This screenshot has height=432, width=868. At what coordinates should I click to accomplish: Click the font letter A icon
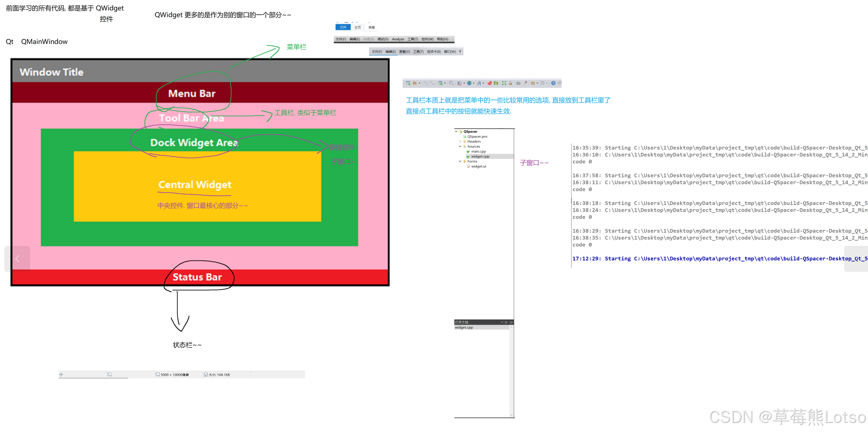pyautogui.click(x=479, y=83)
